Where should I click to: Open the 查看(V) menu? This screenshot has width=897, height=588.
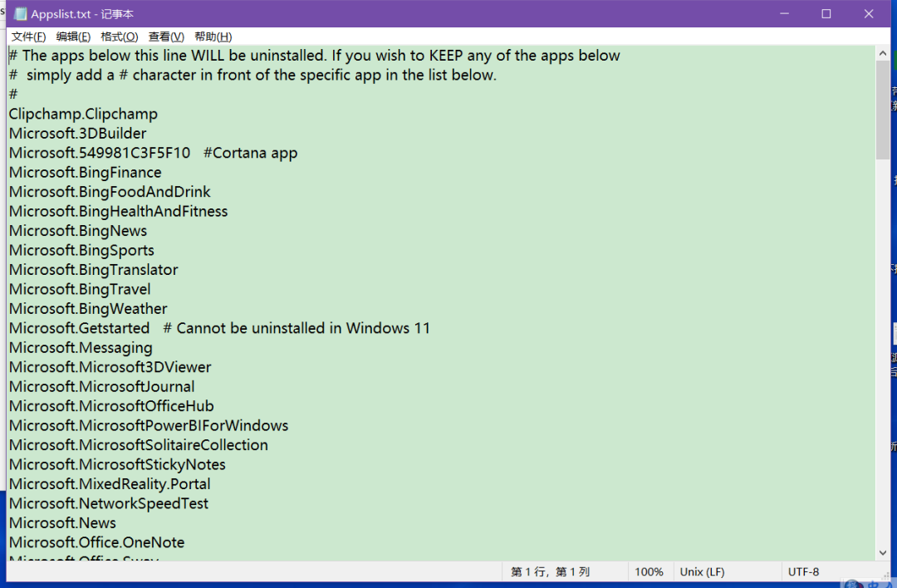[166, 37]
